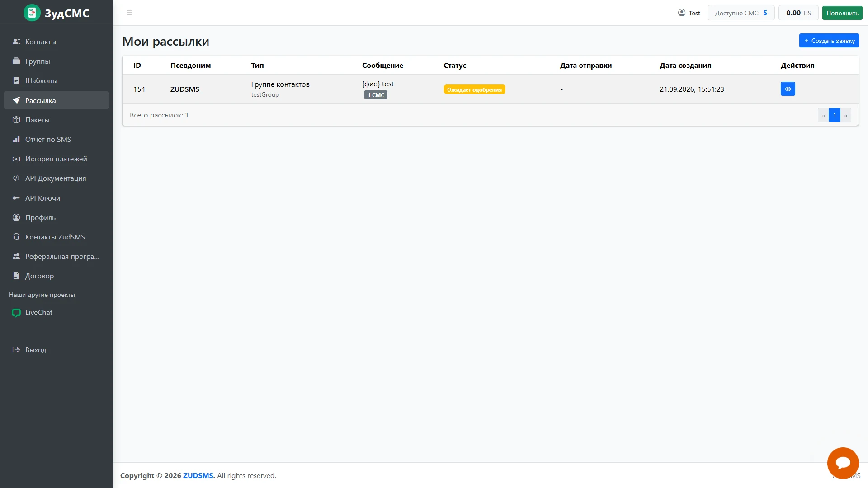Open Группы briefcase icon
The width and height of the screenshot is (868, 488).
point(16,61)
